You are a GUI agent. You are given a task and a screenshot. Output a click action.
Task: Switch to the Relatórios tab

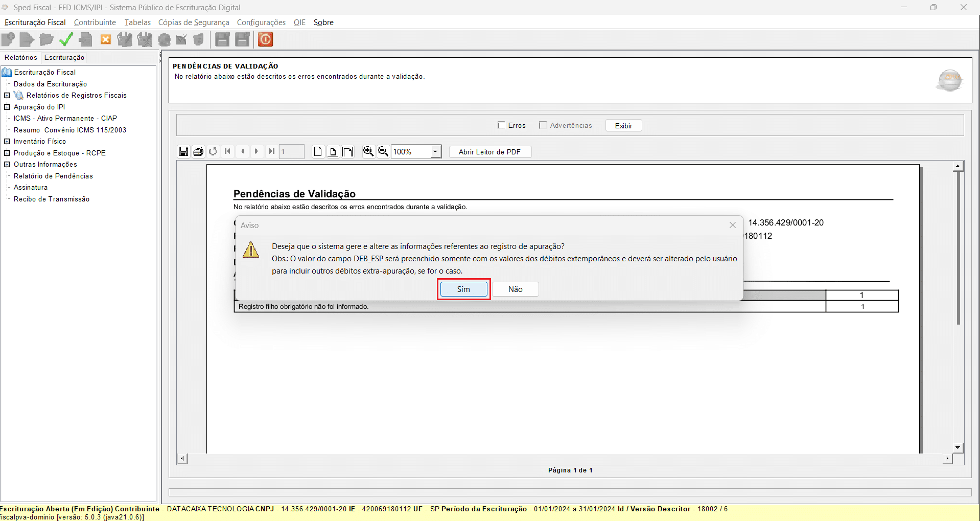tap(21, 57)
